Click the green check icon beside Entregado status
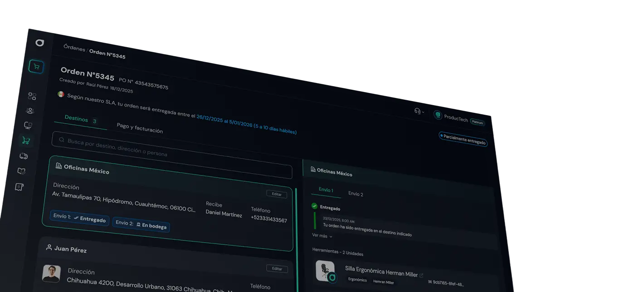Viewport: 644px width, 292px height. (x=314, y=206)
